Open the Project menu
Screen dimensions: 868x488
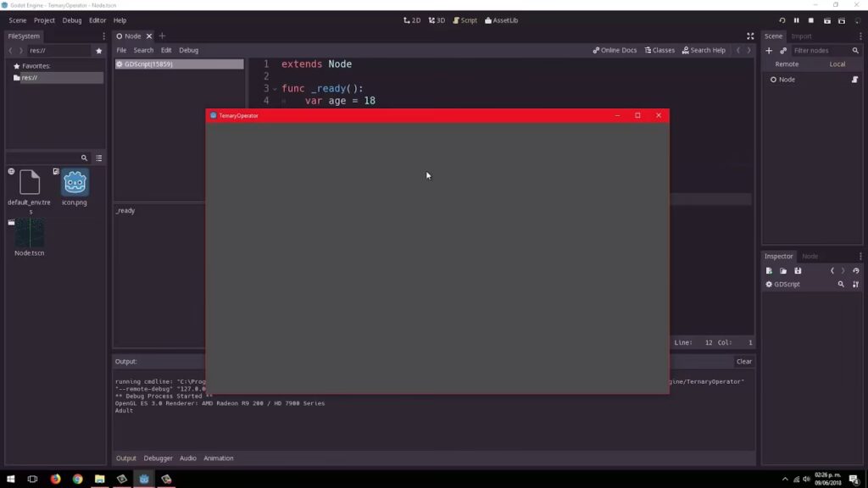44,20
